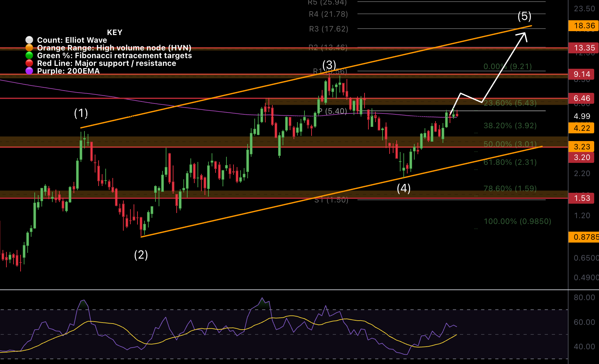The width and height of the screenshot is (599, 364).
Task: Select 'Orange Range: High volume node (HVN)' text
Action: 114,48
